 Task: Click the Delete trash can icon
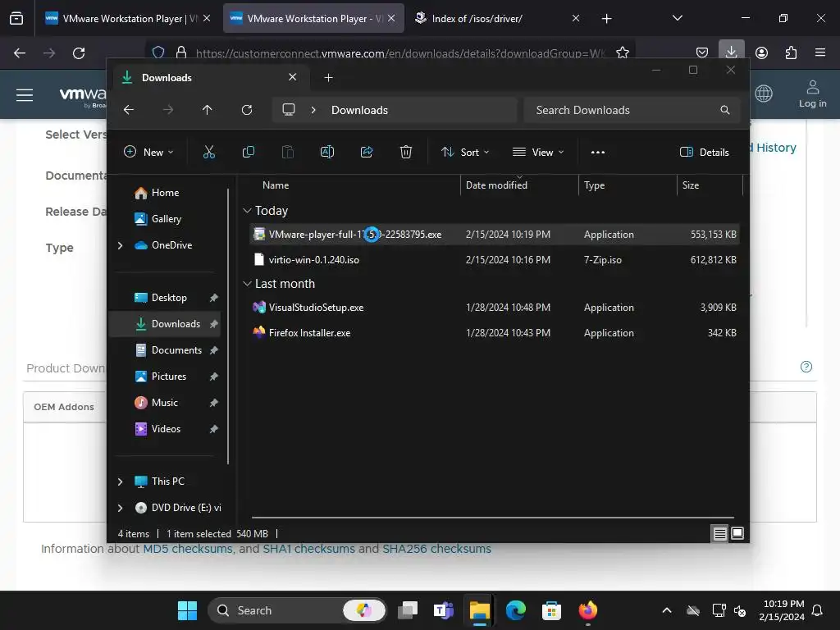[406, 152]
